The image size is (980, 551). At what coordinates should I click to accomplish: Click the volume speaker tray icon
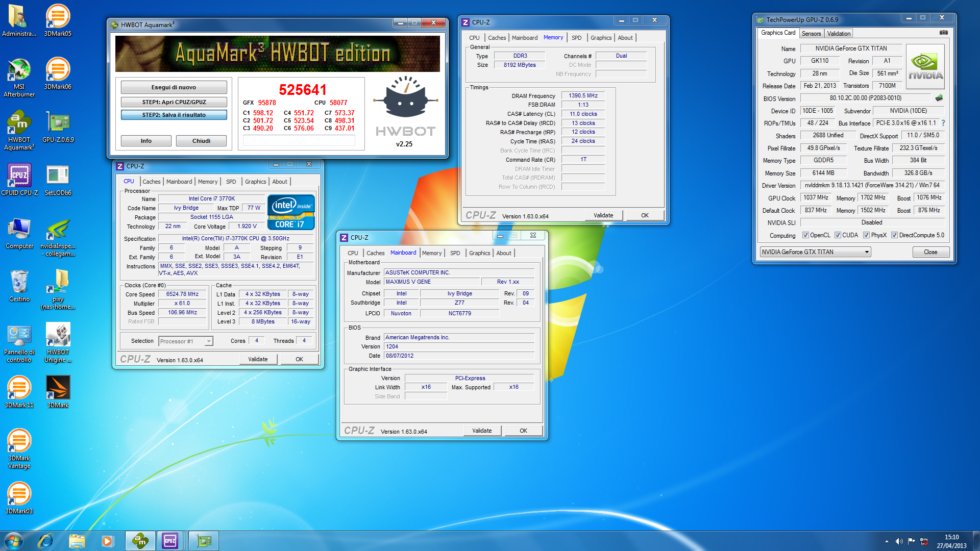click(x=899, y=541)
